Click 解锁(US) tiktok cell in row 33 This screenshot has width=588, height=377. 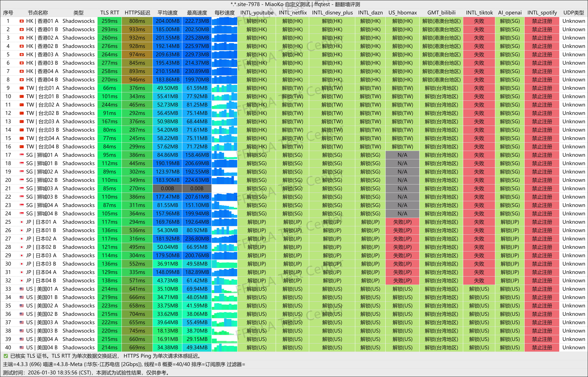pos(479,289)
